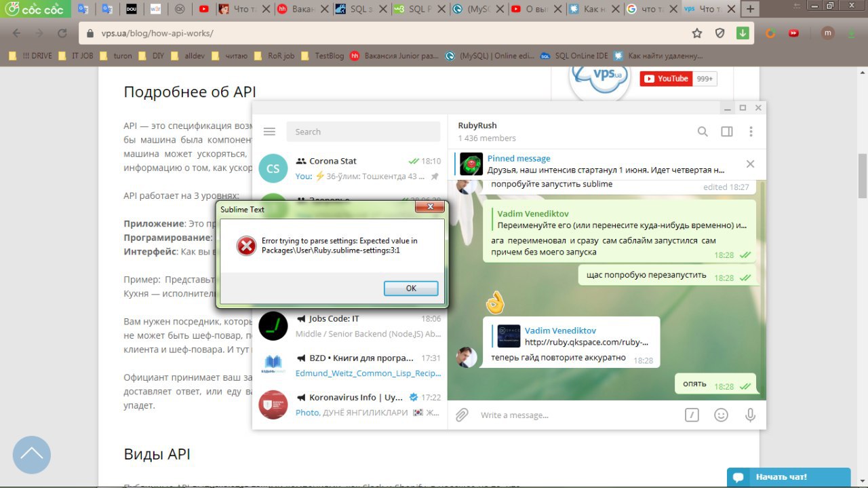
Task: Click the scroll-to-top arrow circle
Action: pos(31,455)
